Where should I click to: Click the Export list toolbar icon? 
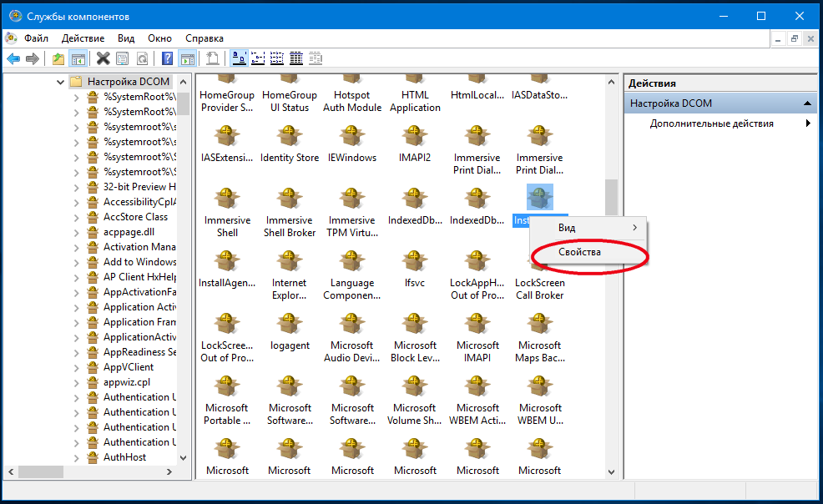[x=213, y=58]
